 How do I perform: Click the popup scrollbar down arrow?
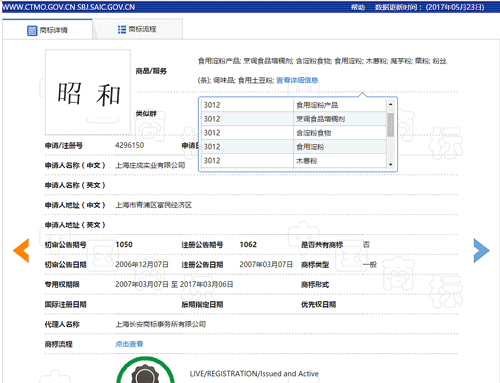tap(390, 164)
